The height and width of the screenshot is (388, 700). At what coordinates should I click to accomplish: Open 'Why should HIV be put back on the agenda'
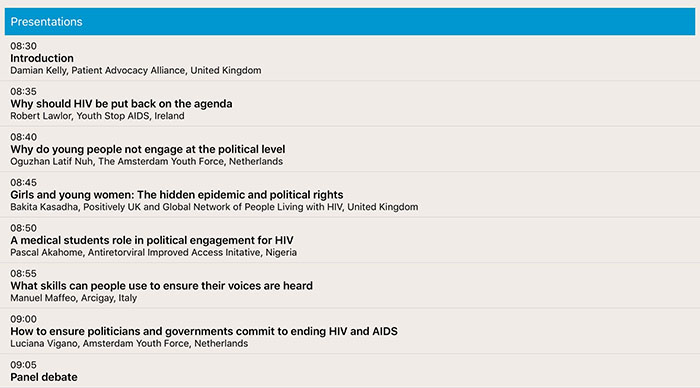[x=121, y=104]
